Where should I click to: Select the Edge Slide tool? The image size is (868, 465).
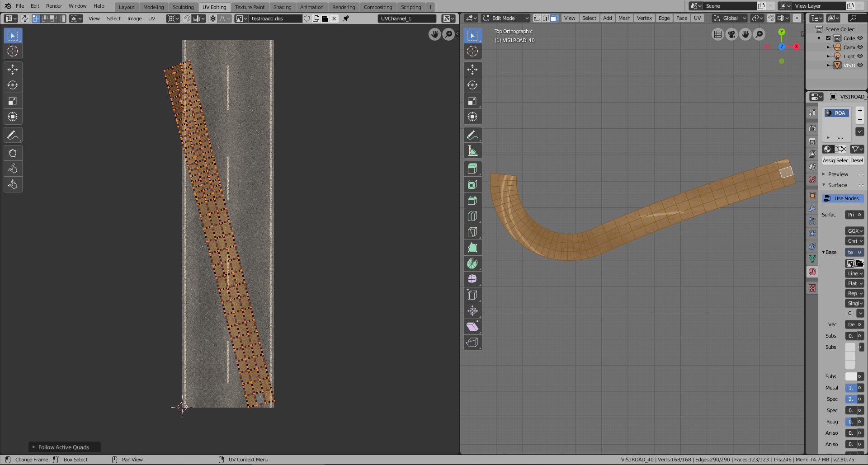pyautogui.click(x=472, y=295)
